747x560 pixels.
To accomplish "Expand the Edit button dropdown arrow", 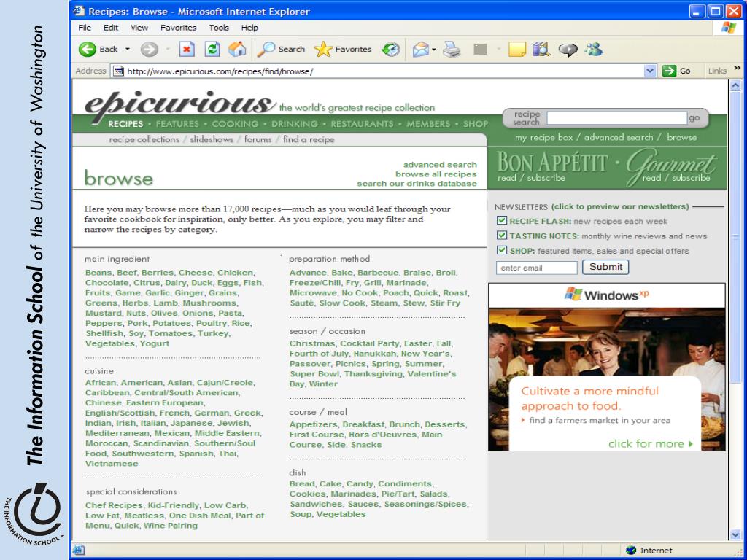I will tap(498, 49).
